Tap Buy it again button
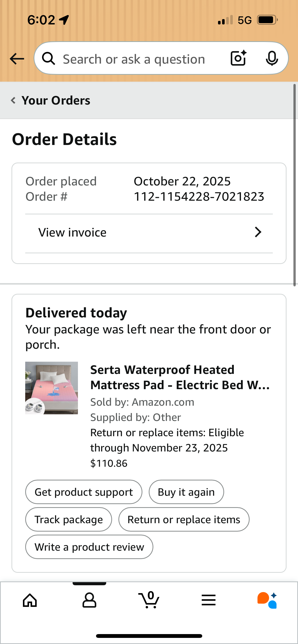The height and width of the screenshot is (644, 298). point(186,492)
